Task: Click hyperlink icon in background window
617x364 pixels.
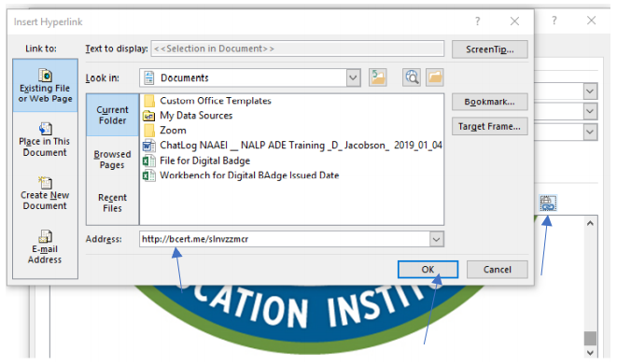Action: (x=548, y=203)
